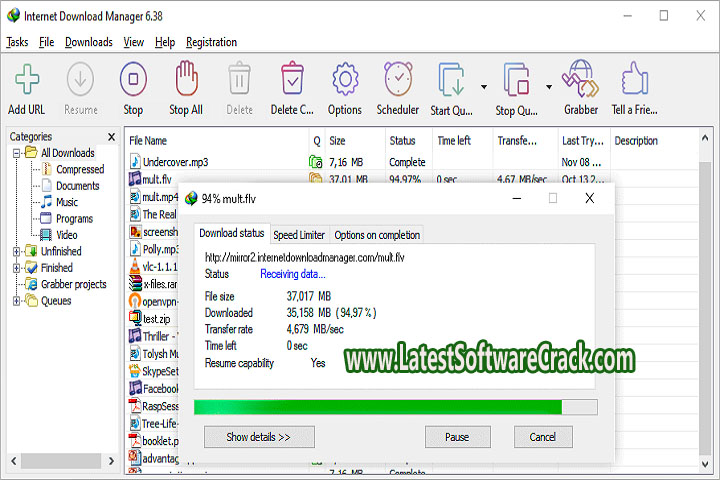The width and height of the screenshot is (720, 480).
Task: Launch the Grabber tool icon
Action: pos(580,79)
